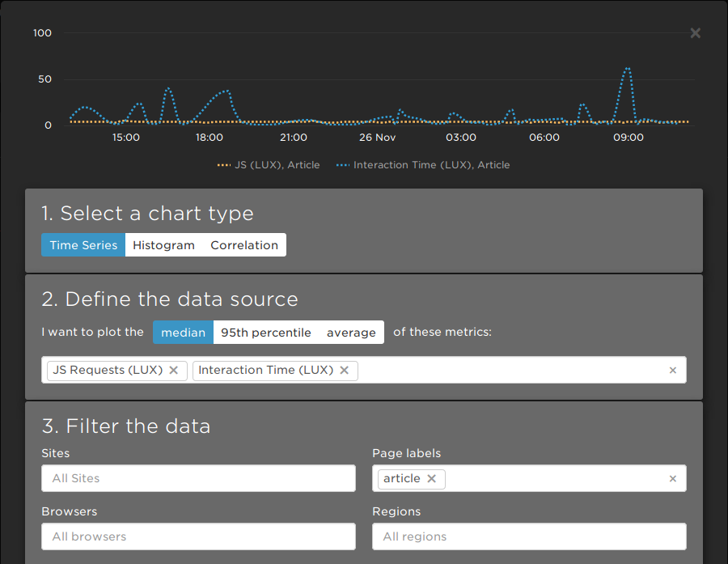The width and height of the screenshot is (728, 564).
Task: Switch chart type to Histogram
Action: coord(163,245)
